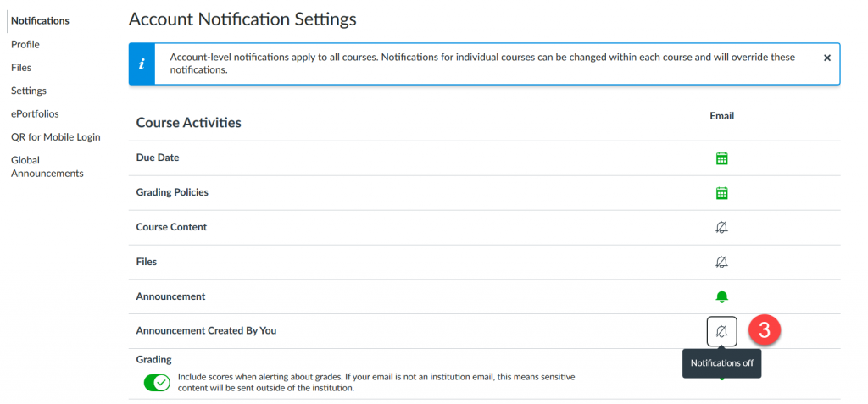868x404 pixels.
Task: Open the Profile sidebar link
Action: point(25,44)
